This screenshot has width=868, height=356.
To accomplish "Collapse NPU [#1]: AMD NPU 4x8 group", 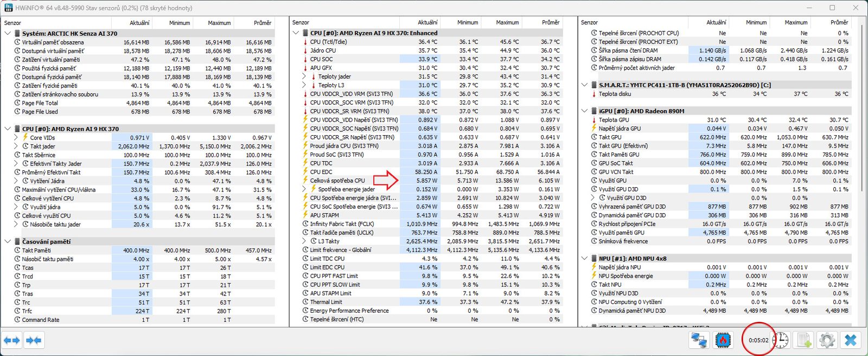I will pyautogui.click(x=584, y=259).
